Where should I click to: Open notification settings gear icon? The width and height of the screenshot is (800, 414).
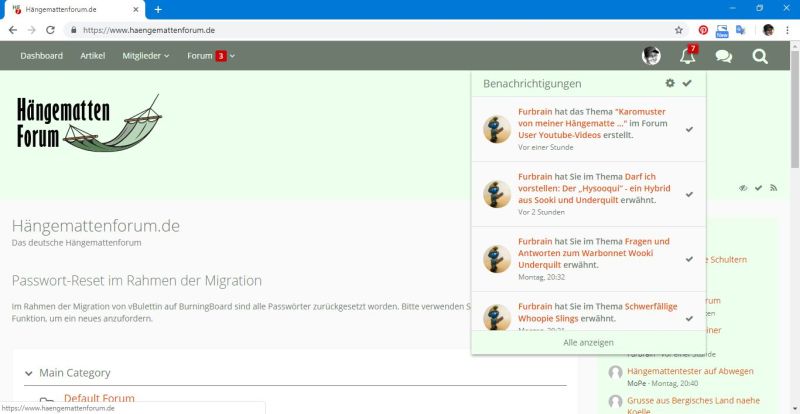coord(670,84)
